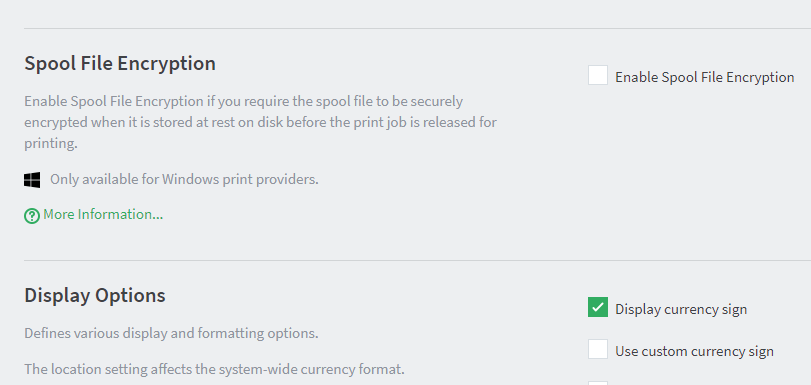Select the Spool File Encryption section heading

[x=120, y=63]
